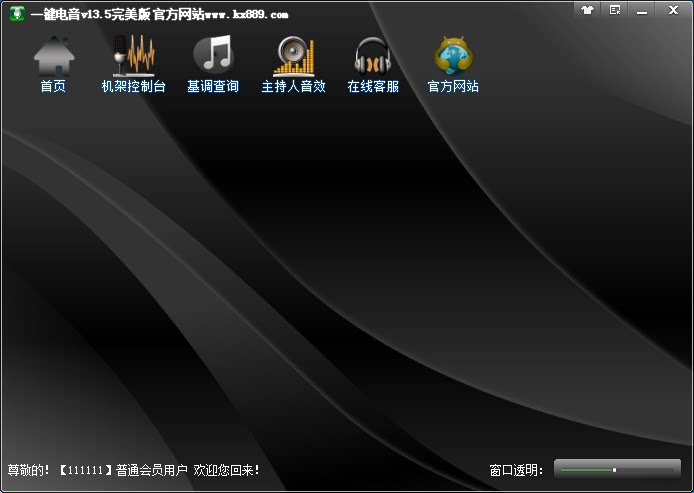Viewport: 694px width, 493px height.
Task: Minimize the 一键电音 window
Action: coord(642,10)
